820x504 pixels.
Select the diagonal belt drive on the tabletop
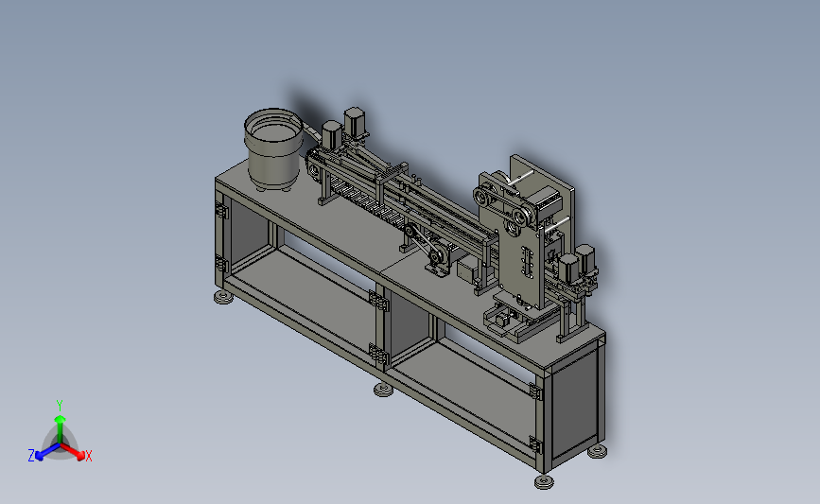pyautogui.click(x=425, y=245)
